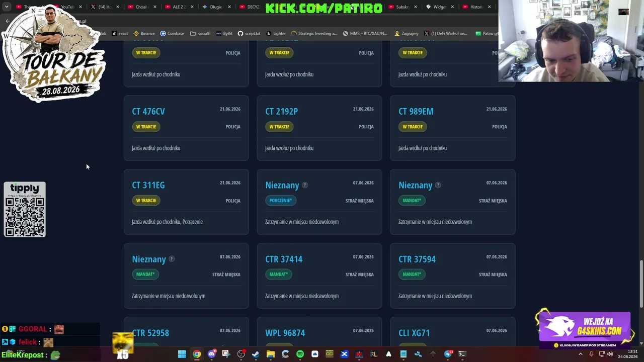Click the W TRAKCIE badge on CT 311EG
The height and width of the screenshot is (362, 644).
tap(146, 201)
